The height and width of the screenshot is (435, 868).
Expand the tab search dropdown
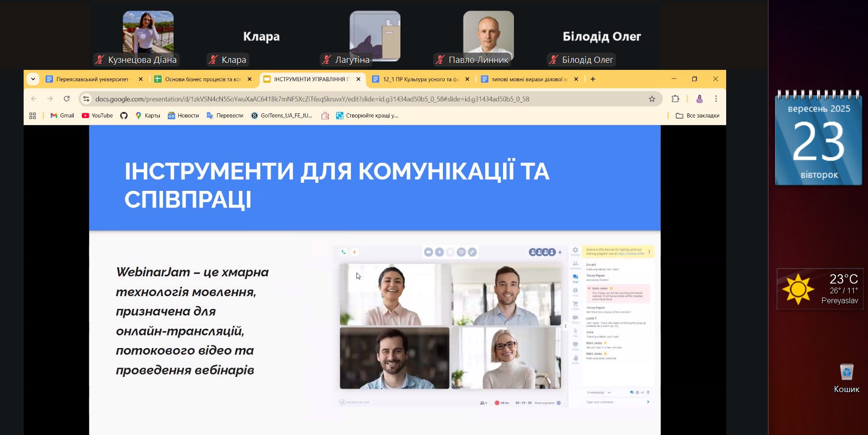click(x=33, y=79)
